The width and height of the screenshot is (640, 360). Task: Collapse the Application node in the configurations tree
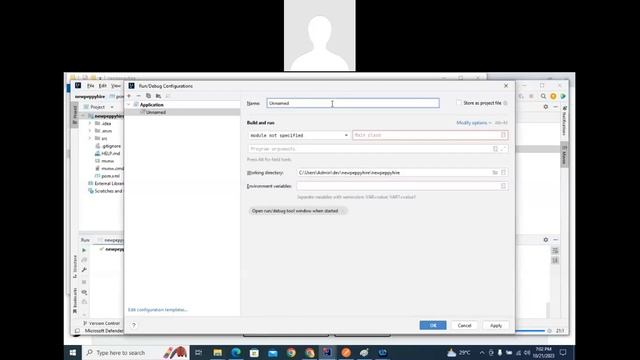pos(129,105)
